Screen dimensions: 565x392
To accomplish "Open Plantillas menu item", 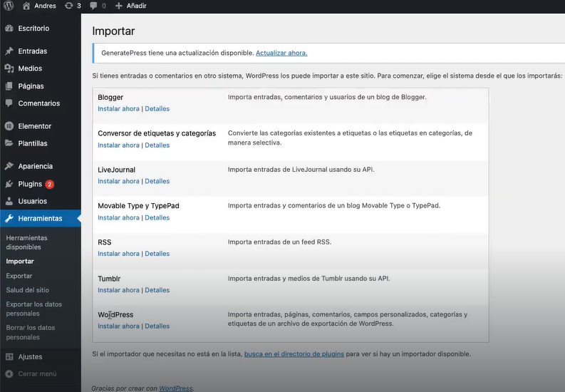I will click(x=33, y=143).
